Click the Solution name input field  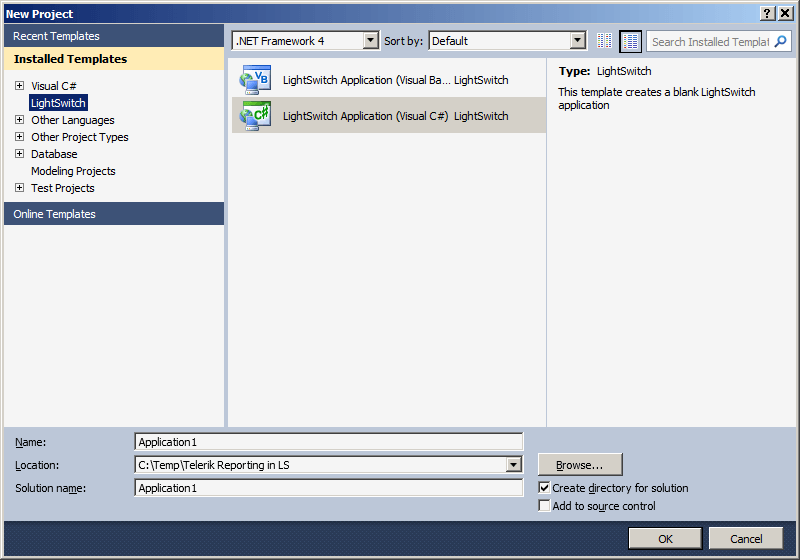coord(329,488)
